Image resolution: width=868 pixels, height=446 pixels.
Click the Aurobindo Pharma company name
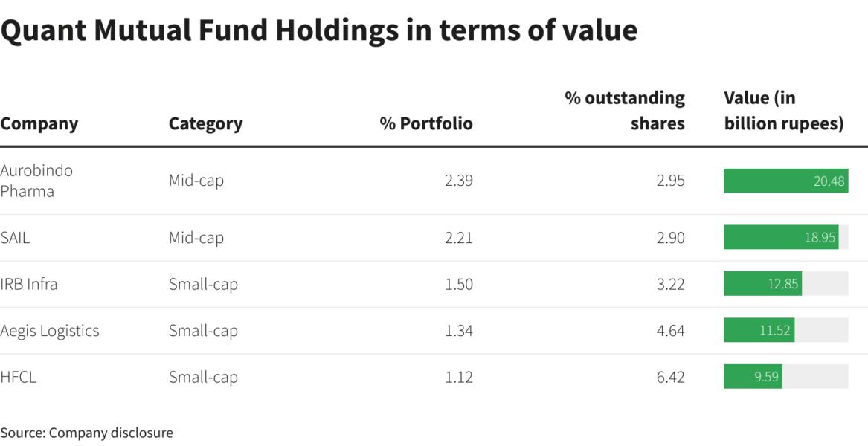[36, 181]
